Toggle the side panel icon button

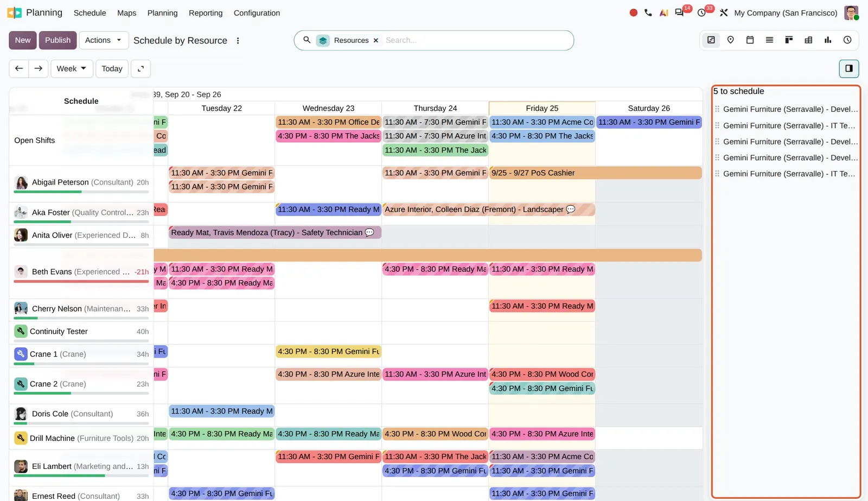849,68
